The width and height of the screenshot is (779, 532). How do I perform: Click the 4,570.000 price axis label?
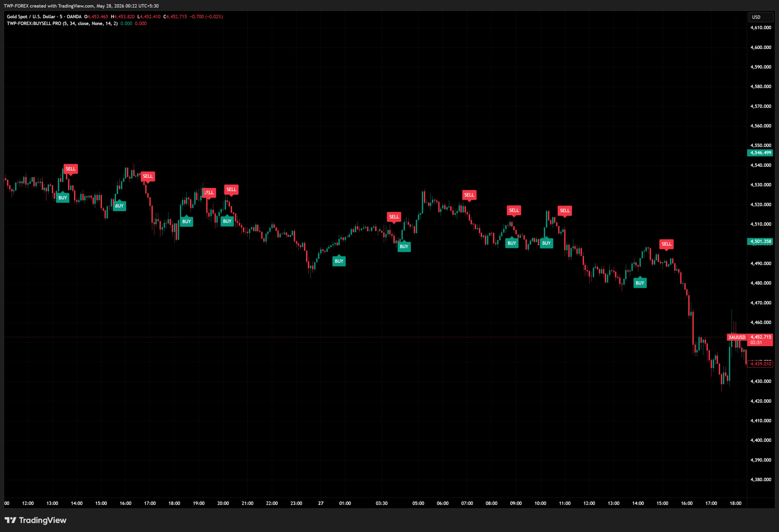click(x=760, y=106)
